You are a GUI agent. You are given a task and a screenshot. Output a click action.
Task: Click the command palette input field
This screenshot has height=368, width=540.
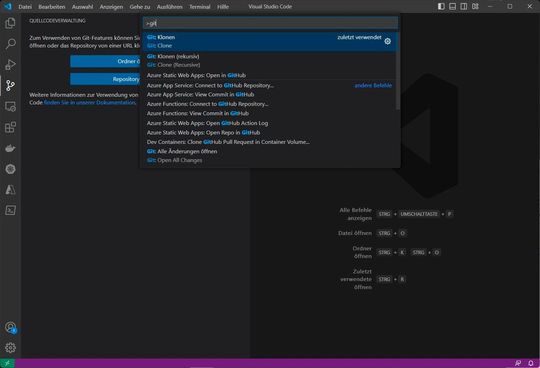click(x=270, y=23)
